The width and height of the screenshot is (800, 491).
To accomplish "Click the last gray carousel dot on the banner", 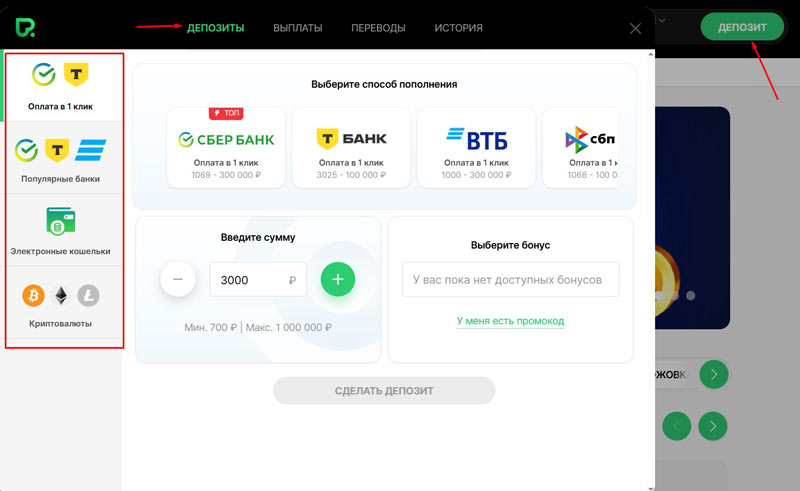I will click(690, 296).
